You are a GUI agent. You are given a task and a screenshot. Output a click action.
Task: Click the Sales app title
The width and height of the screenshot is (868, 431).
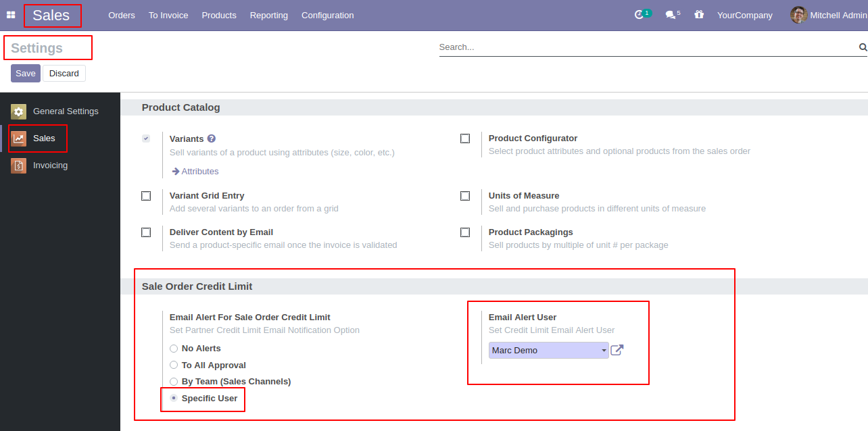pyautogui.click(x=51, y=15)
